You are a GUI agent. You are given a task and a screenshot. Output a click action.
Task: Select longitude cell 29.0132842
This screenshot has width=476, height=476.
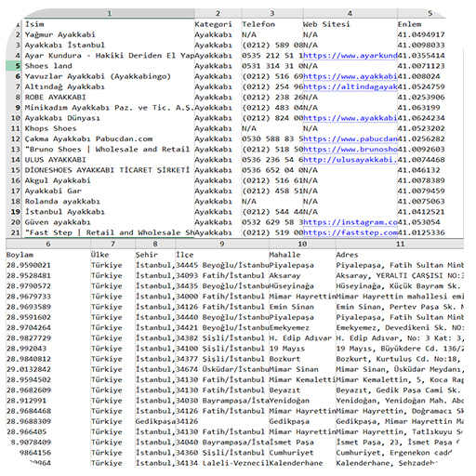point(48,369)
